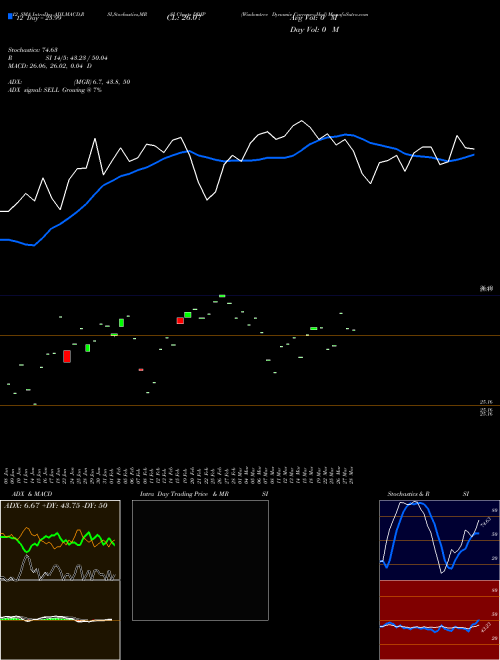Click the blue 12 Day SMA legend square

click(x=10, y=16)
